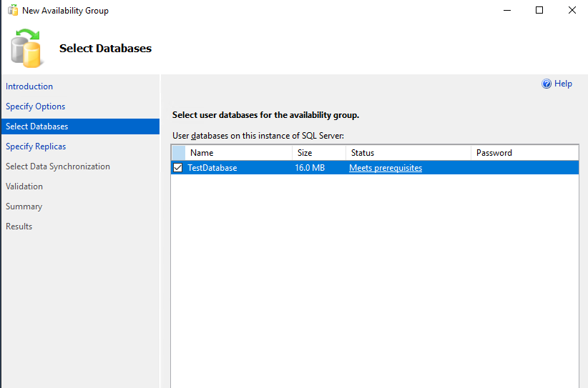This screenshot has height=388, width=588.
Task: Maximize the New Availability Group window
Action: (x=539, y=10)
